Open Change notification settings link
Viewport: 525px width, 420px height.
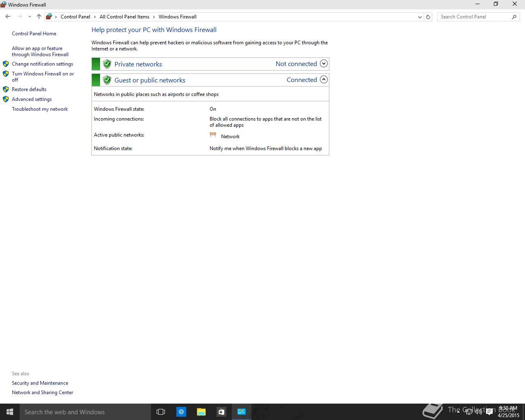tap(42, 64)
